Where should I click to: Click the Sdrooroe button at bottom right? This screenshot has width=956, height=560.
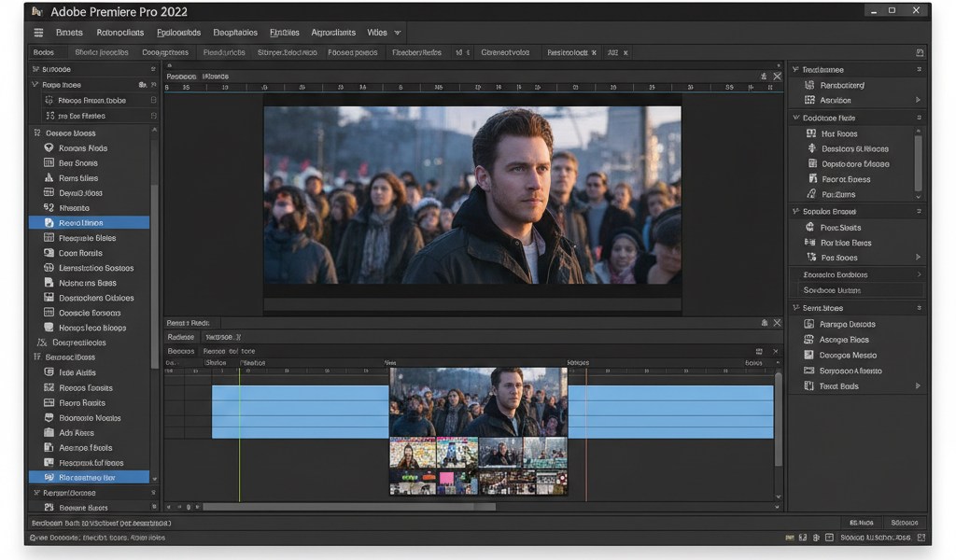tap(904, 523)
